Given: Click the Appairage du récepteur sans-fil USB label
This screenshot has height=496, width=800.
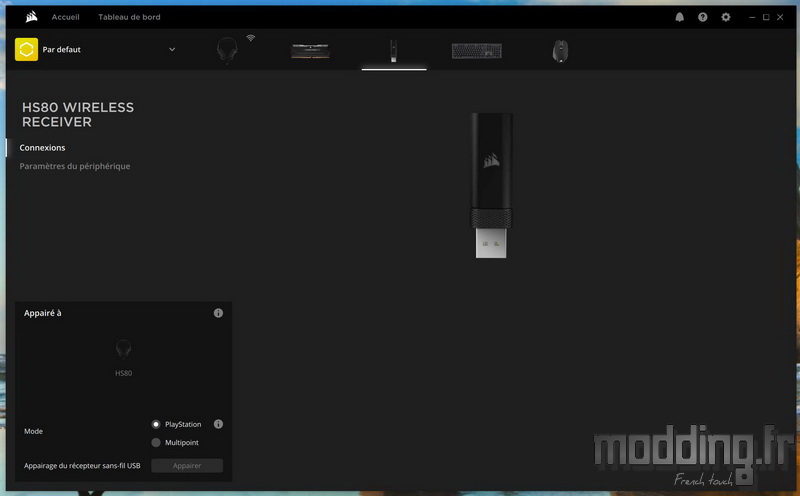Looking at the screenshot, I should click(82, 465).
